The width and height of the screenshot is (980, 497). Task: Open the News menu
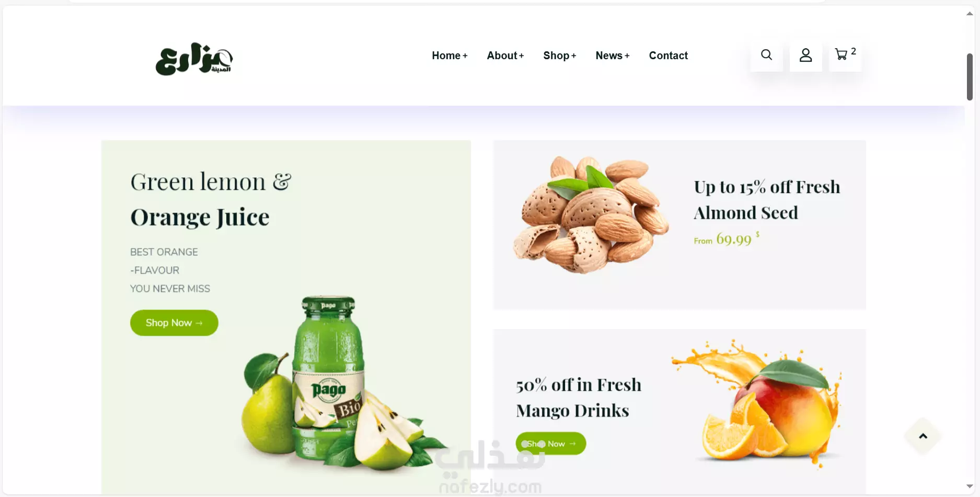[613, 55]
